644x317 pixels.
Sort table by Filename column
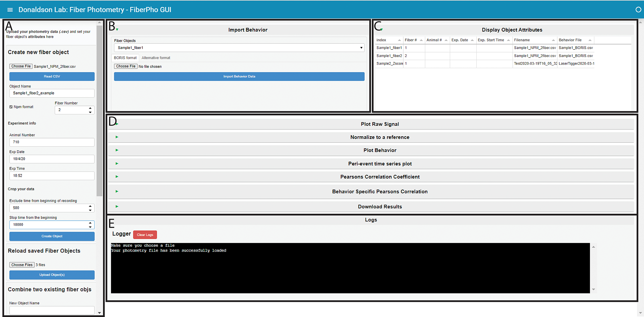point(535,40)
